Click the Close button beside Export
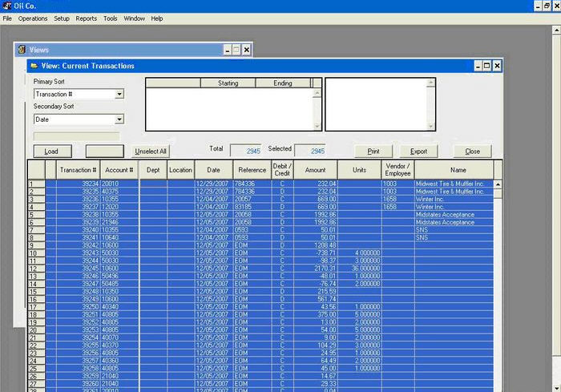The width and height of the screenshot is (561, 392). coord(472,151)
